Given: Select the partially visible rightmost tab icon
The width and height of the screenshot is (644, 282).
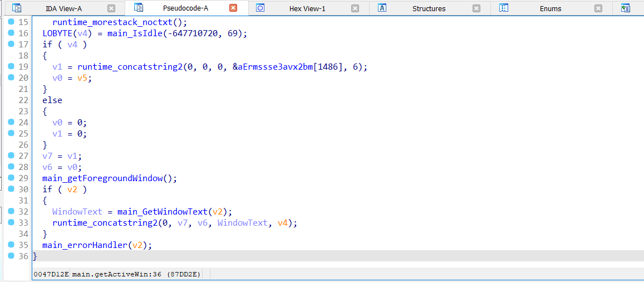Looking at the screenshot, I should pyautogui.click(x=625, y=8).
